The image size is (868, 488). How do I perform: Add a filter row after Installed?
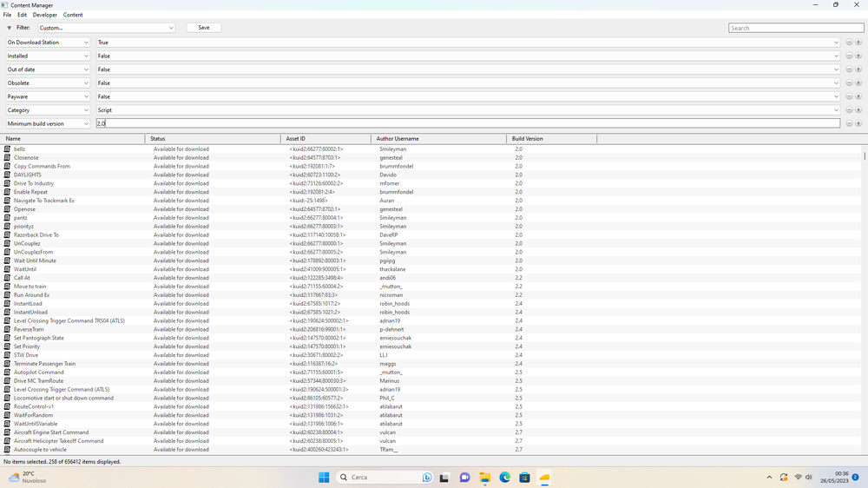coord(858,56)
